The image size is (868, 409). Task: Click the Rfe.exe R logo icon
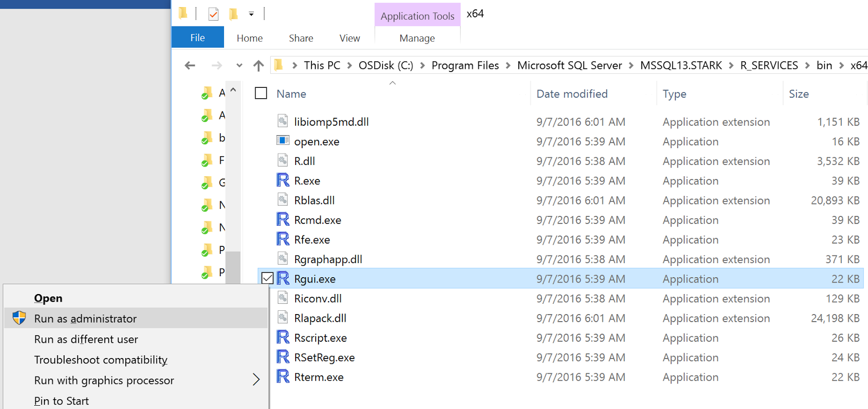click(283, 239)
